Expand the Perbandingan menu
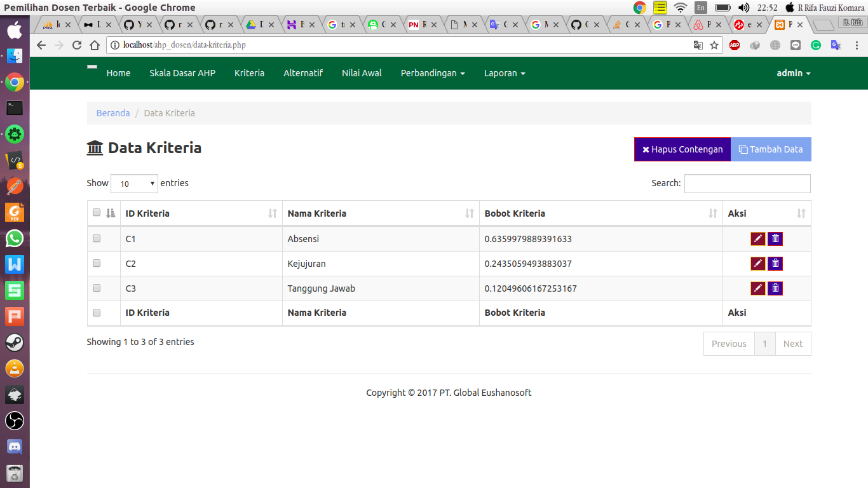 [x=433, y=73]
